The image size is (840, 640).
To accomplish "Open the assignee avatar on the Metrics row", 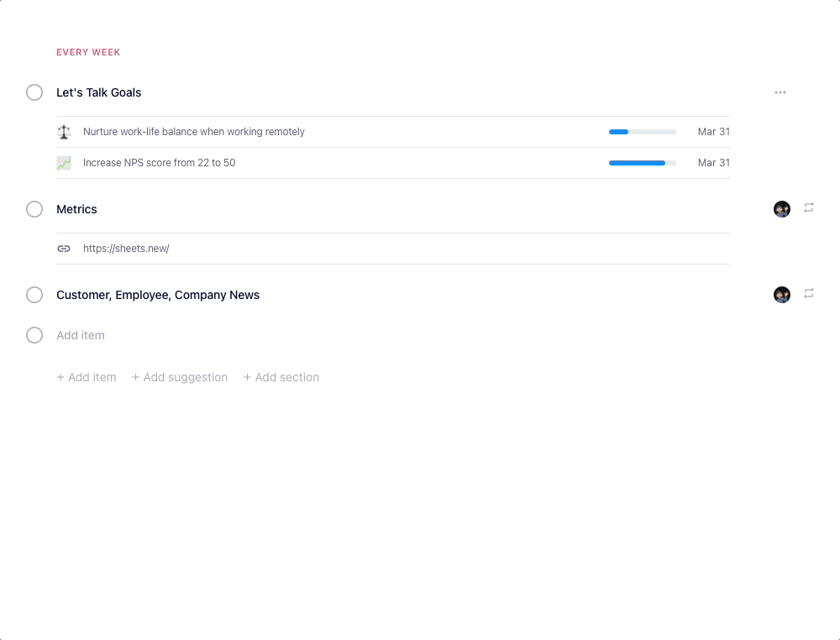I will [x=782, y=209].
